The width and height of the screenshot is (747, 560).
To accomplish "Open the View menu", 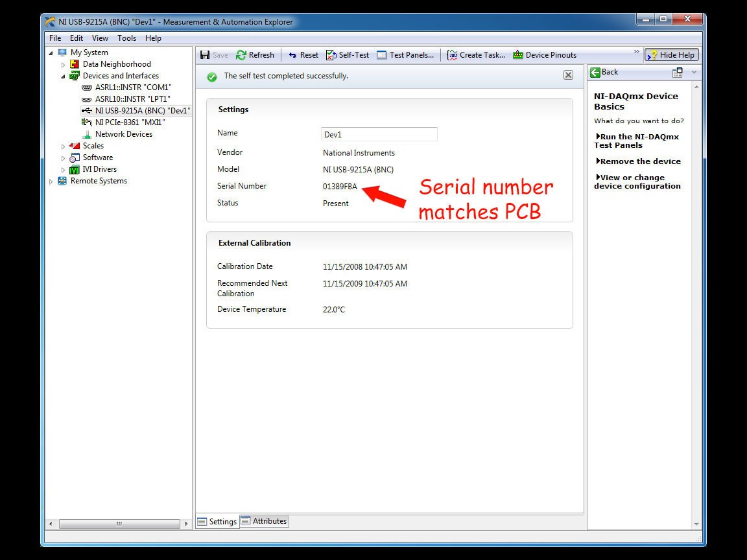I will point(100,38).
